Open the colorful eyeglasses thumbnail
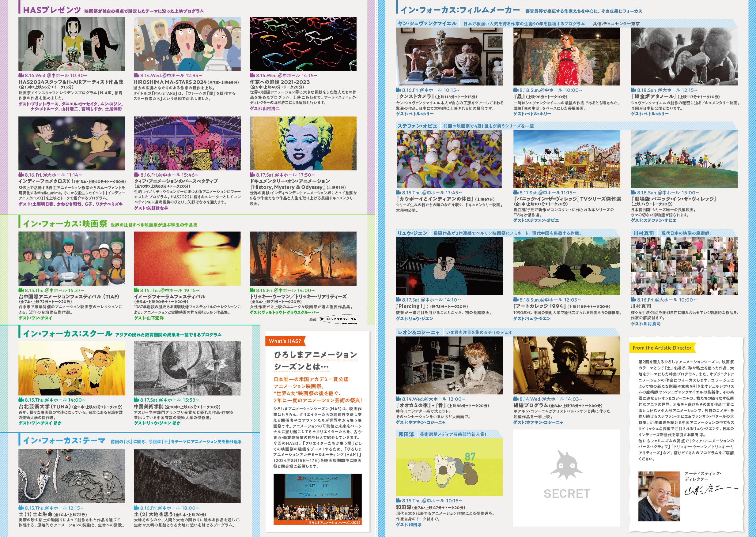This screenshot has height=537, width=756. click(303, 44)
